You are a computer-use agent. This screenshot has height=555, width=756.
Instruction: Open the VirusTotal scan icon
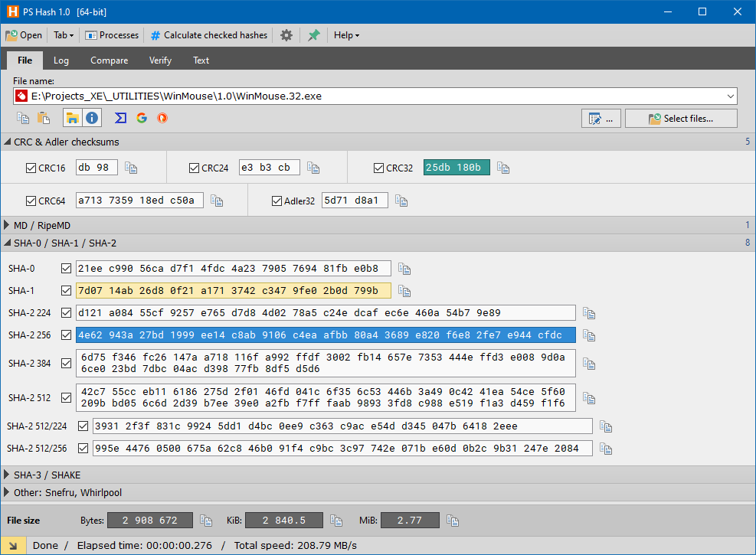tap(162, 118)
